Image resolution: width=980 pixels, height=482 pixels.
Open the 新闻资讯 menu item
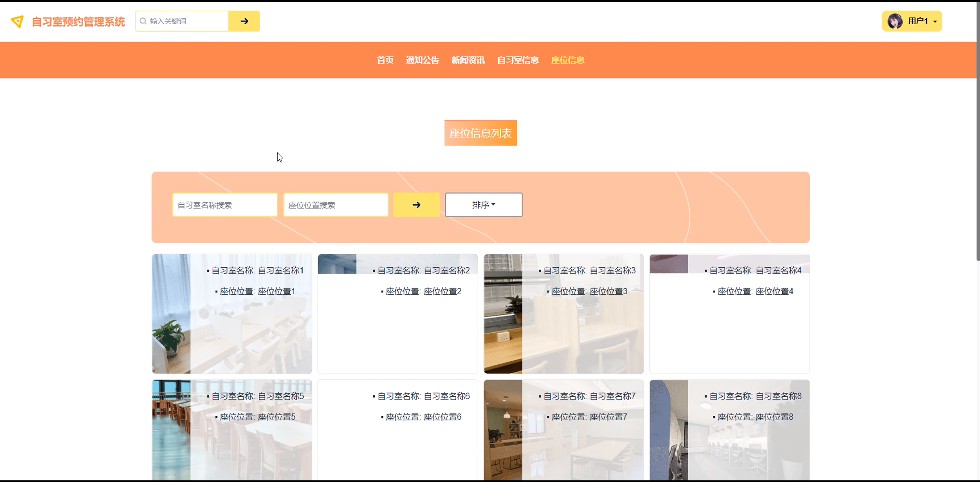point(468,60)
